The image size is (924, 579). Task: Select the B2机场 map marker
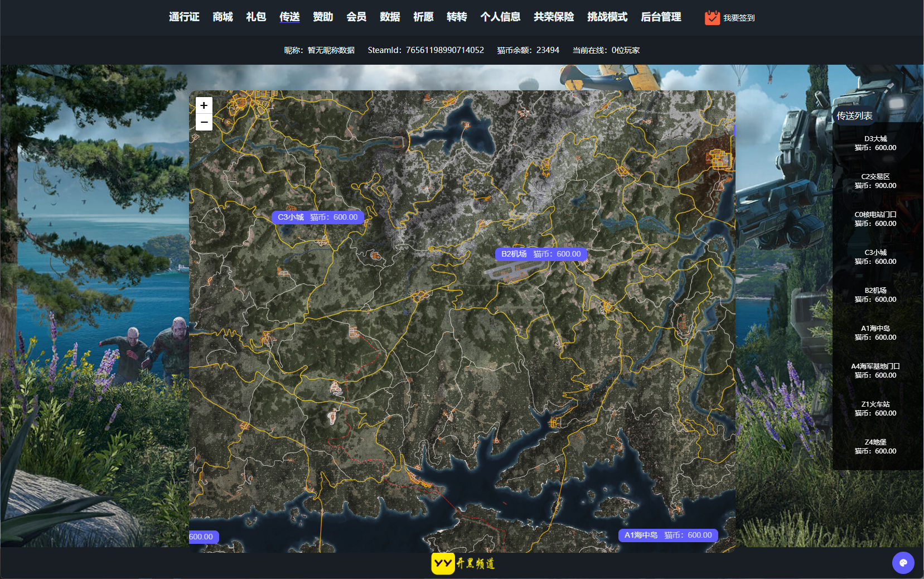541,254
